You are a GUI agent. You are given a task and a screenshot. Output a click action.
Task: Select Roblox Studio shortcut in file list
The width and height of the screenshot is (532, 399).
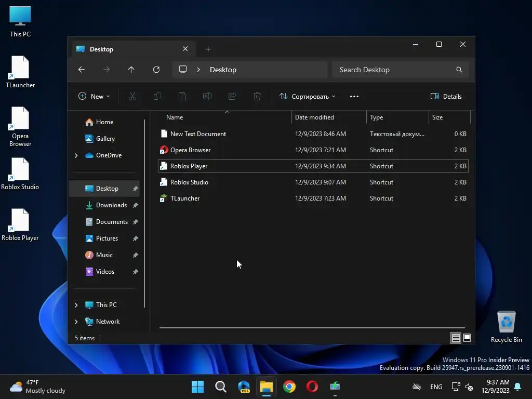tap(313, 182)
